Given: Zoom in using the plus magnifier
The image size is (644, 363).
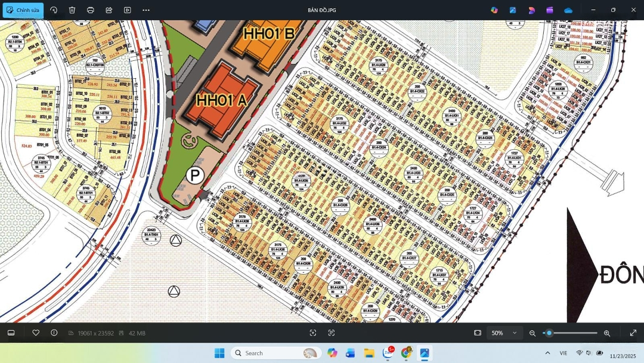Looking at the screenshot, I should pyautogui.click(x=607, y=333).
